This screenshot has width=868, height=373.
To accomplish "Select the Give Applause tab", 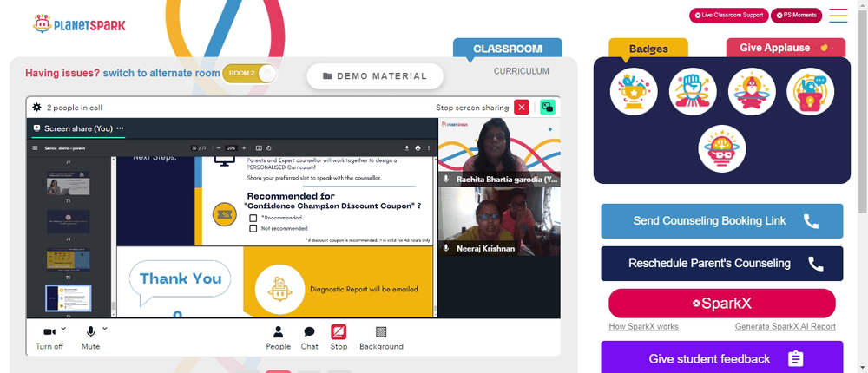I will pyautogui.click(x=786, y=48).
